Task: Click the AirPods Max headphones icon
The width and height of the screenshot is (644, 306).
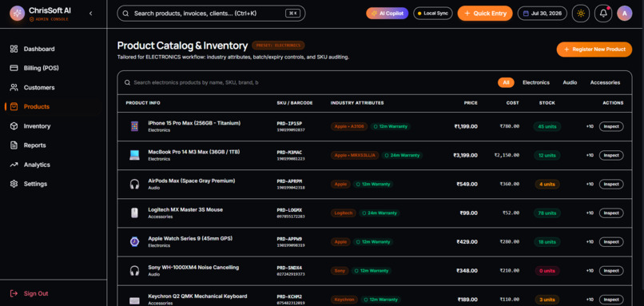Action: tap(134, 184)
